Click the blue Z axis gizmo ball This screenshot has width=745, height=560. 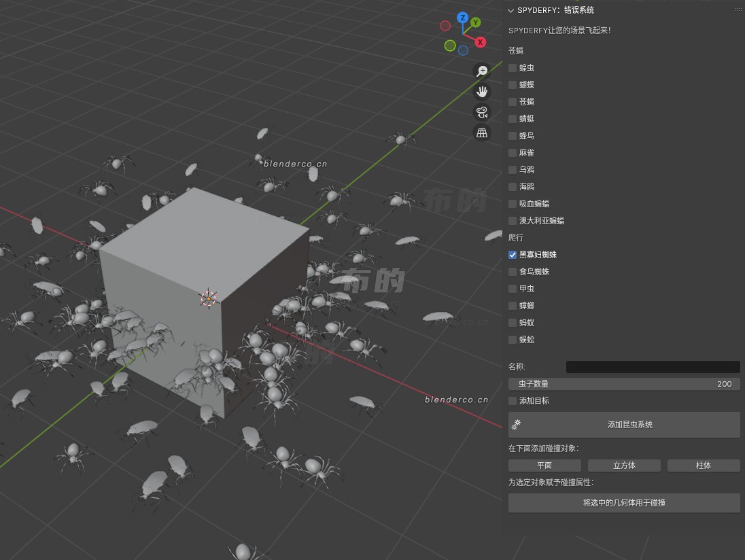point(462,18)
